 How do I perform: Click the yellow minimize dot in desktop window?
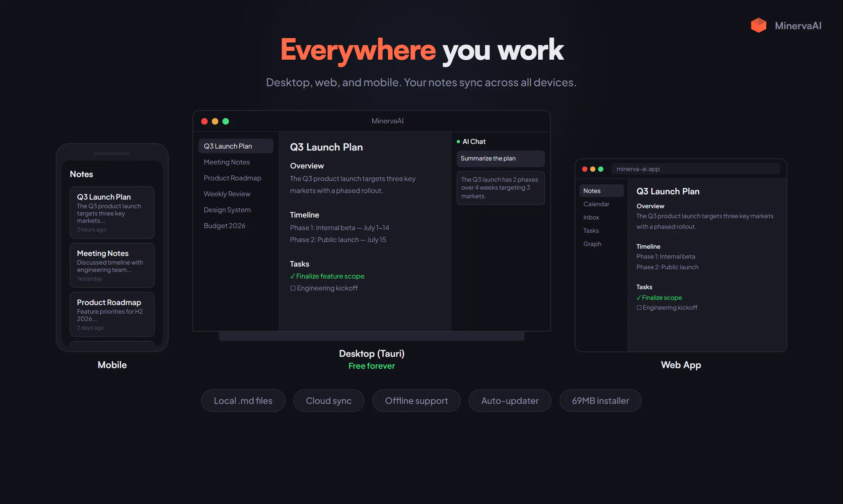pos(215,121)
